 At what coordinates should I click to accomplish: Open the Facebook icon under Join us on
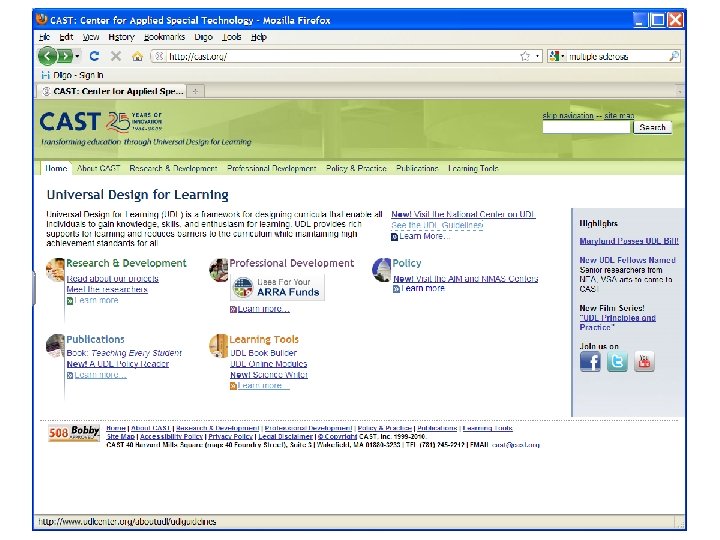[590, 362]
